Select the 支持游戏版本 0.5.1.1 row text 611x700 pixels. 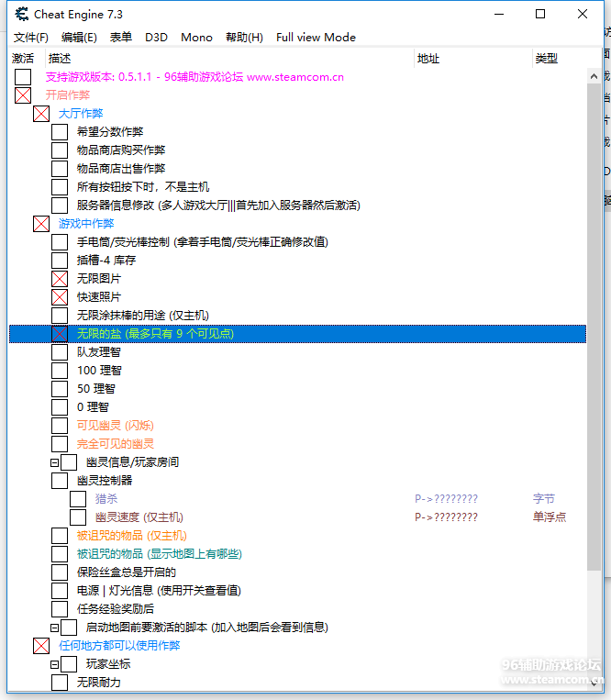(194, 77)
